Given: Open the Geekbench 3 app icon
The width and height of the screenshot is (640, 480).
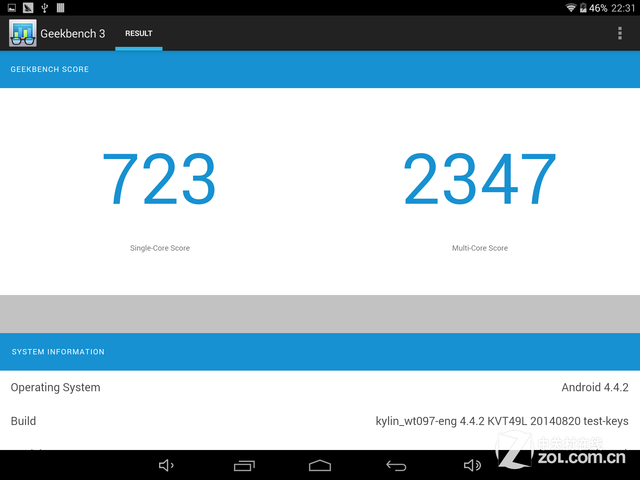Looking at the screenshot, I should point(22,33).
